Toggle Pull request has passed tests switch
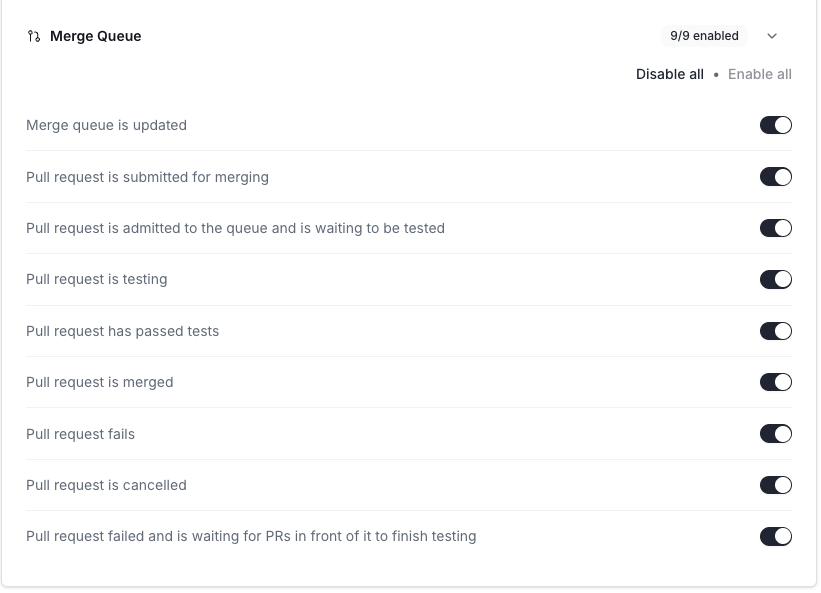Viewport: 821px width, 593px height. [776, 331]
